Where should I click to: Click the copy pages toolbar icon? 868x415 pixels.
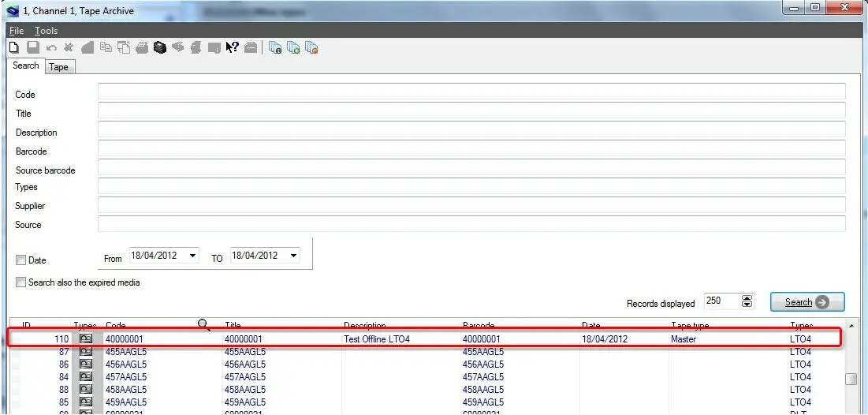tap(106, 48)
